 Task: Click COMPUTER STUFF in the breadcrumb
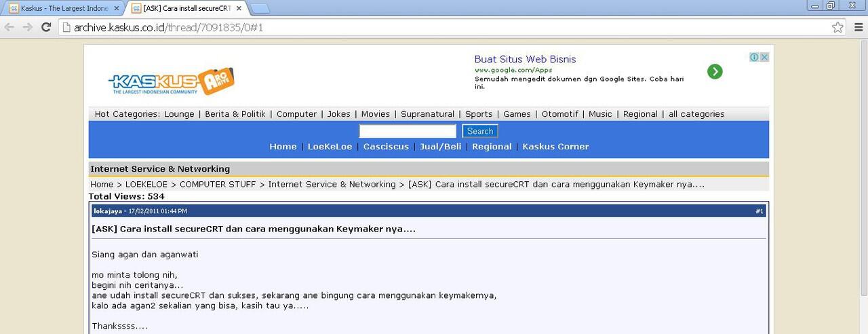(x=218, y=185)
